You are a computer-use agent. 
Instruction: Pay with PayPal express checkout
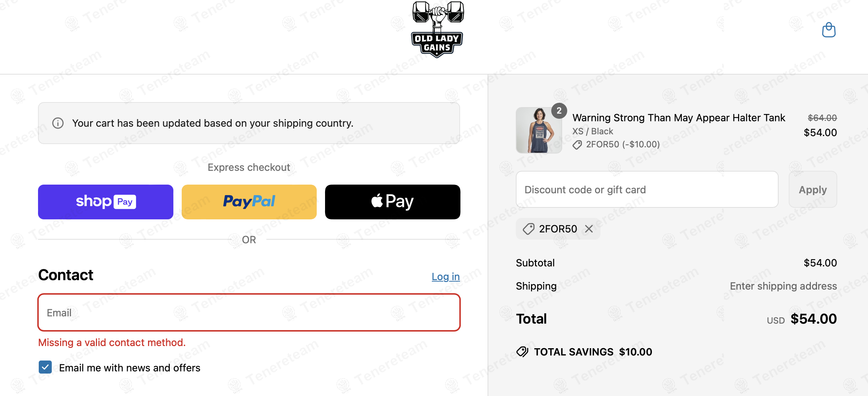(249, 202)
